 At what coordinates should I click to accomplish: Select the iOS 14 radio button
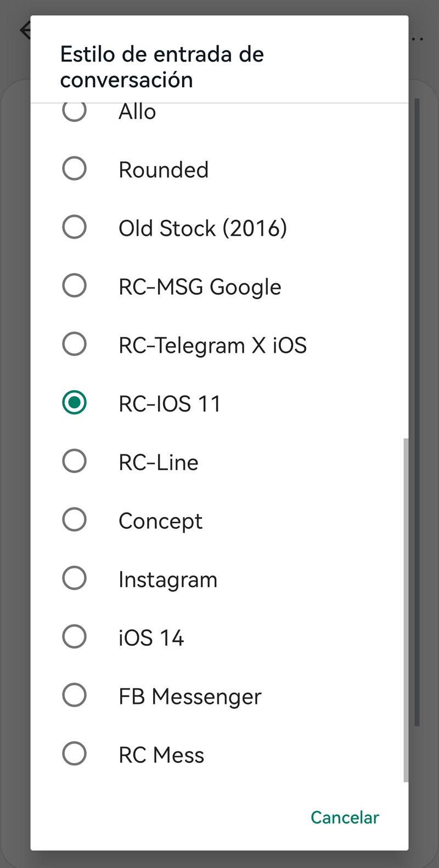tap(74, 637)
